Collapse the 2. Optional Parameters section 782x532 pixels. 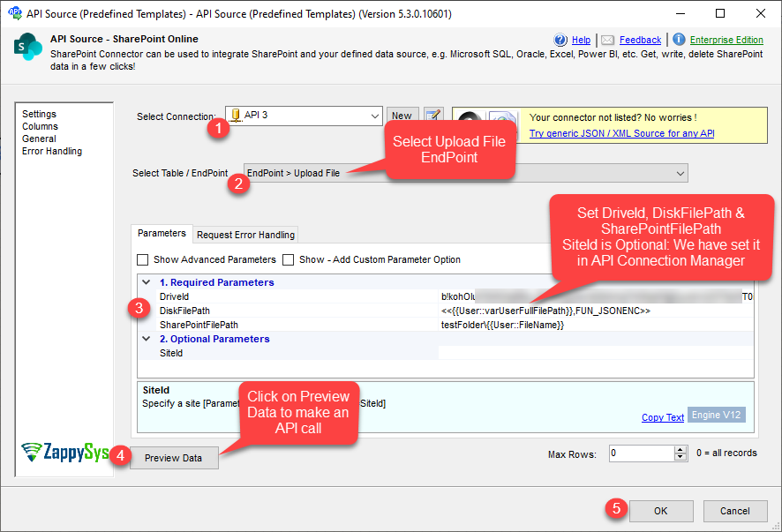[x=147, y=339]
